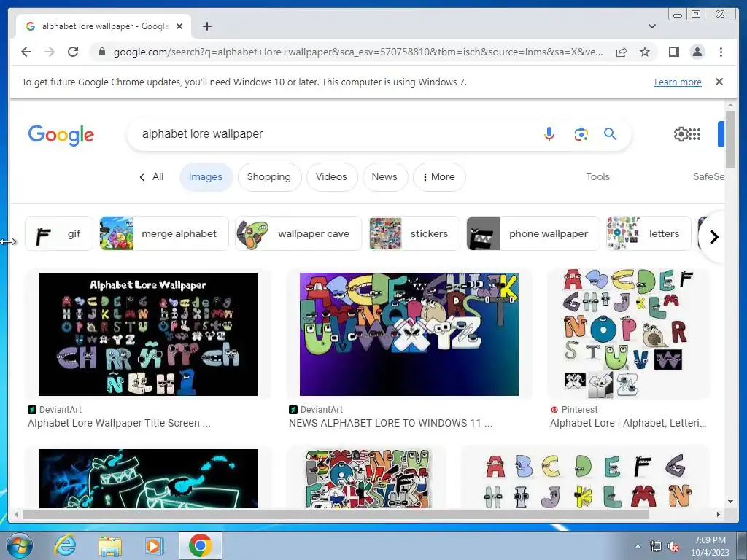Switch to the All results tab
Screen dimensions: 747x560
coord(152,177)
